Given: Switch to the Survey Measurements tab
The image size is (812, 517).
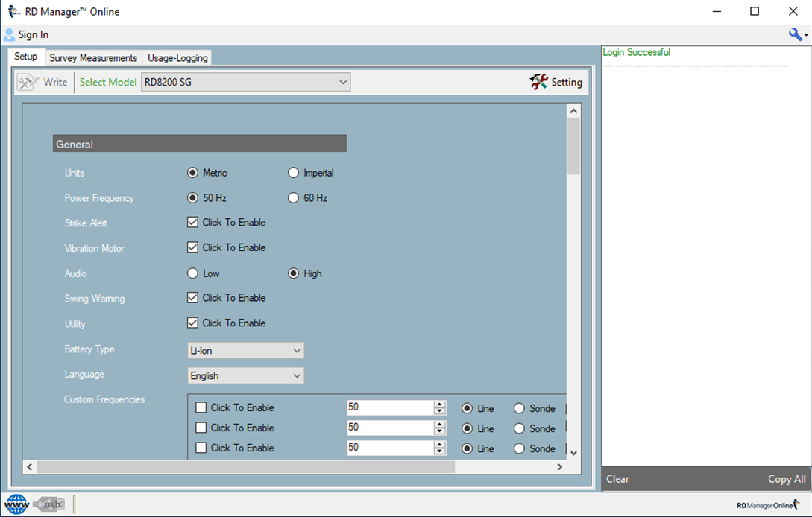Looking at the screenshot, I should click(93, 57).
